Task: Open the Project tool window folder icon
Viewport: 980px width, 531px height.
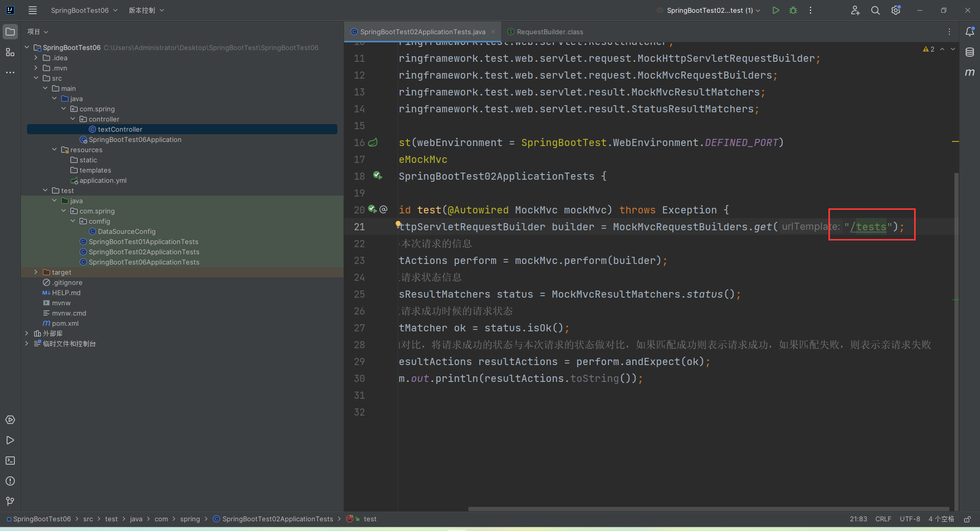Action: (10, 32)
